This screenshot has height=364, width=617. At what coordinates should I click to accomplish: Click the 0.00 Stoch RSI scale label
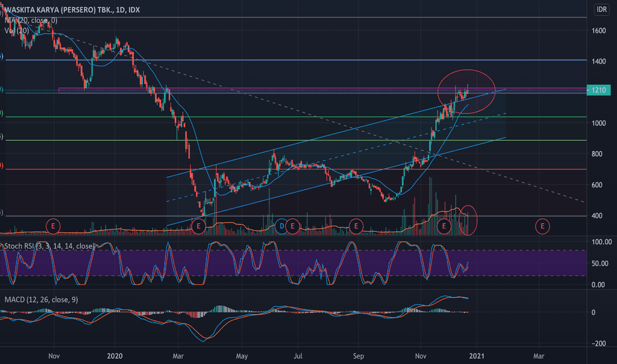pyautogui.click(x=598, y=285)
